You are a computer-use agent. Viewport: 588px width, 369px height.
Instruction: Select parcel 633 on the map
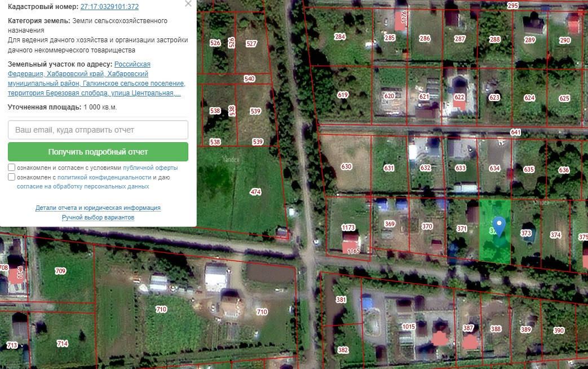461,168
